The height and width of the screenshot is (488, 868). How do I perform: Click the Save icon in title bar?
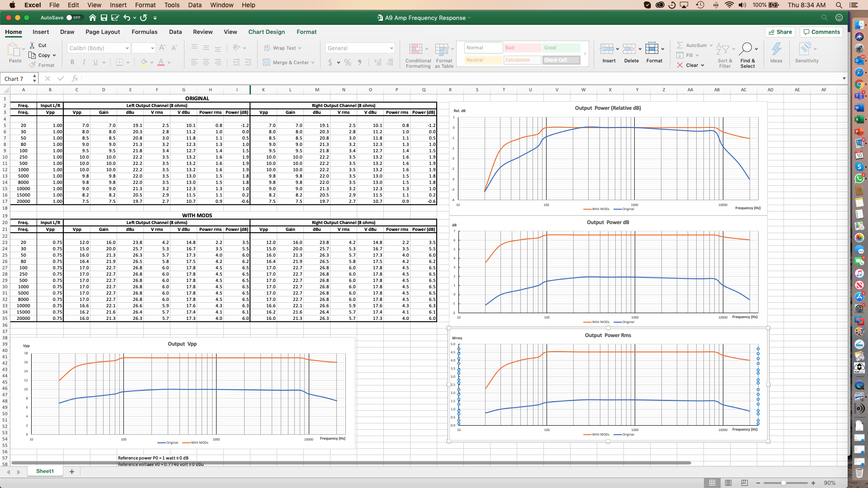pos(104,18)
